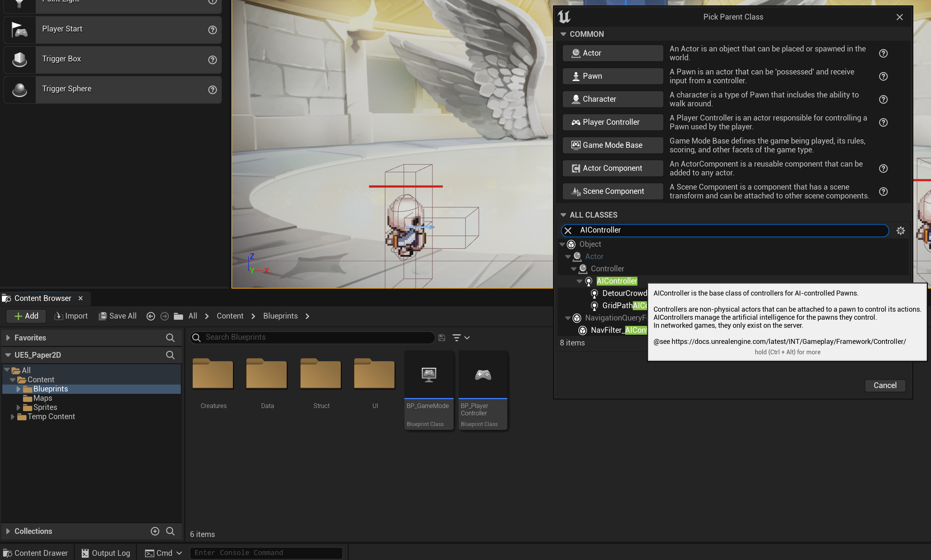Open help for Player Start actor

tap(212, 30)
